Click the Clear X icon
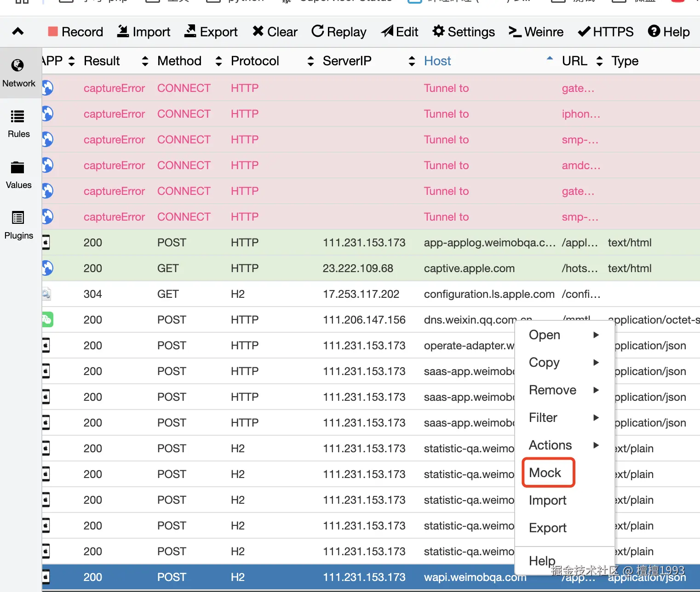 pos(258,31)
